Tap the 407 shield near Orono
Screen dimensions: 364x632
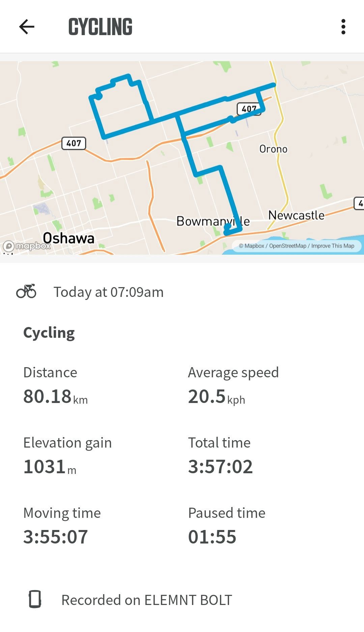(249, 109)
